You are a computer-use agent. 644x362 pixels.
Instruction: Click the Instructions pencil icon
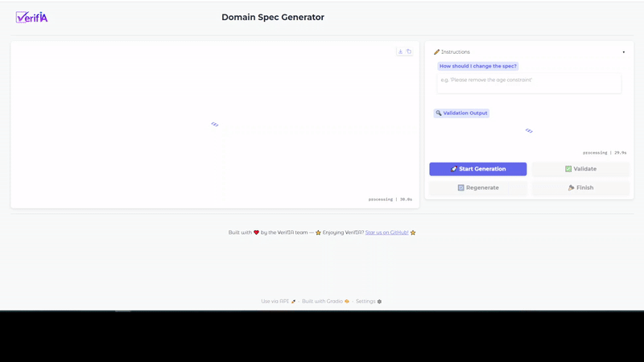[x=436, y=52]
